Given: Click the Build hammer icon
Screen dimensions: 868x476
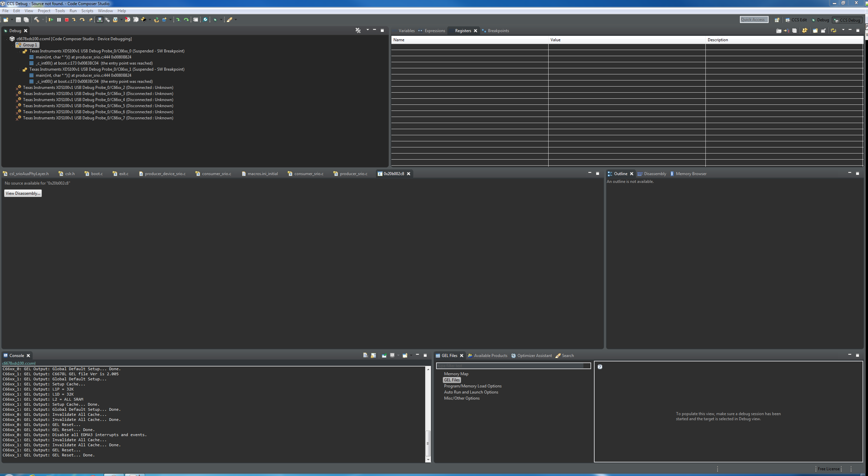Looking at the screenshot, I should click(37, 20).
